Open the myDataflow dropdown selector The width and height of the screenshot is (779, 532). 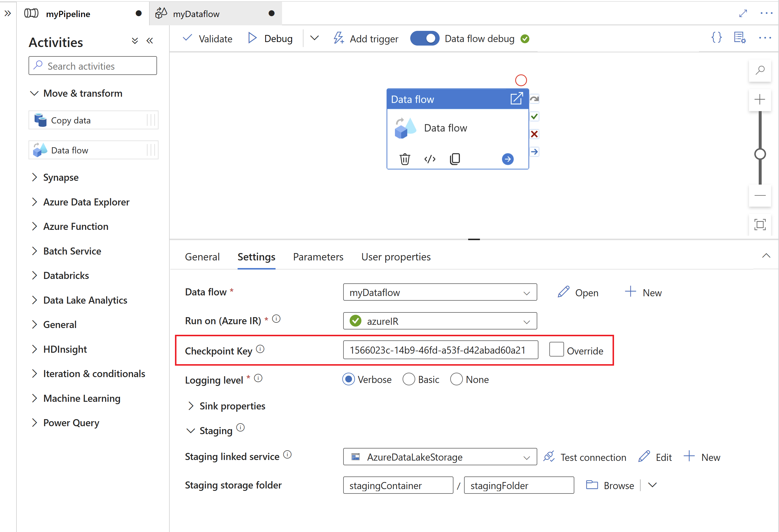[527, 292]
